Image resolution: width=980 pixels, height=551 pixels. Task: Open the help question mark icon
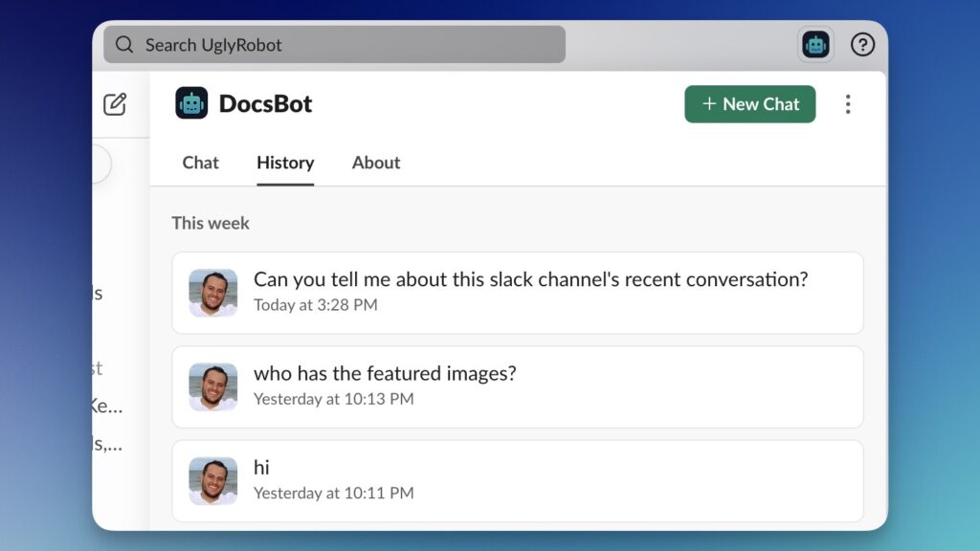862,45
